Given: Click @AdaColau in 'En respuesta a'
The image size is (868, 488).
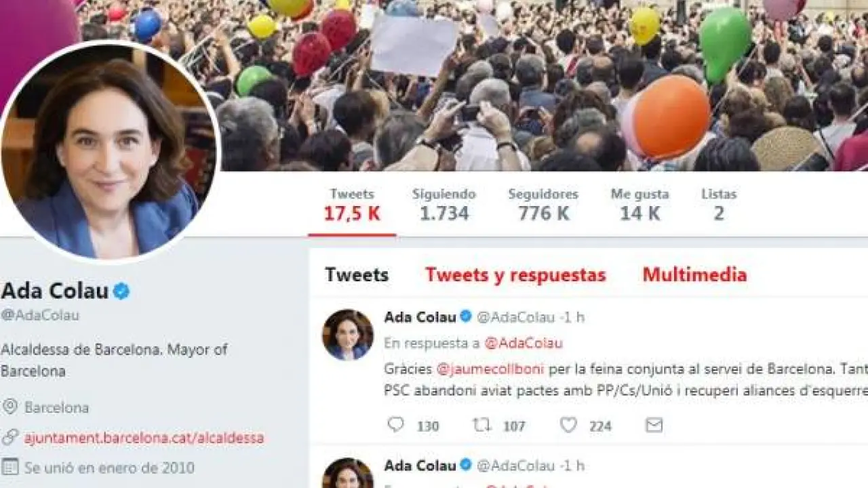Looking at the screenshot, I should tap(523, 343).
